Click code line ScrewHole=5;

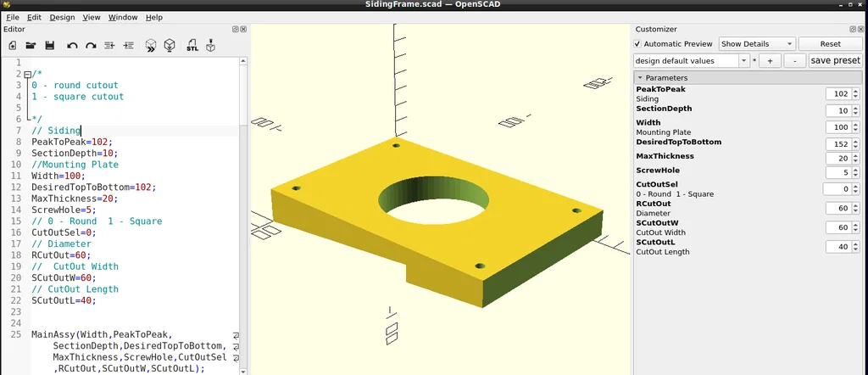pos(64,210)
